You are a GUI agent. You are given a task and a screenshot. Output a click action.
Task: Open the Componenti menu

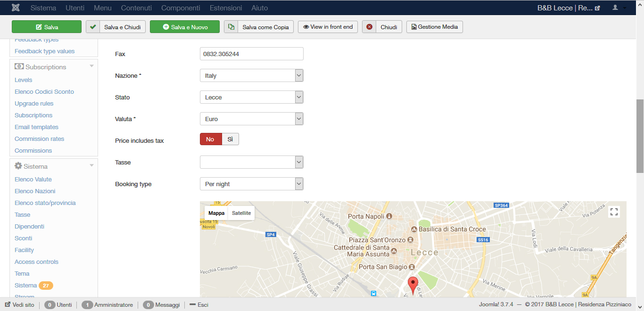181,8
